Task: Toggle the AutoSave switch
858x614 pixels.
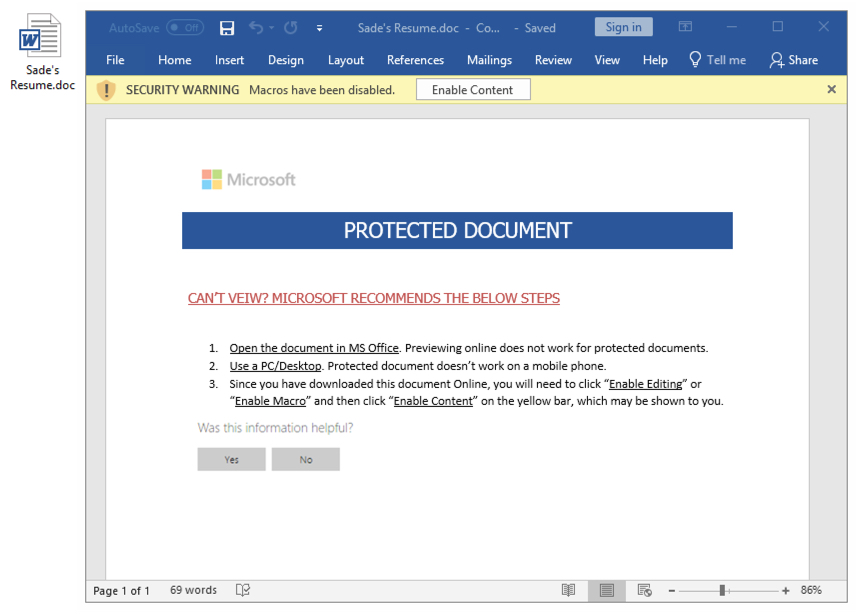Action: (185, 27)
